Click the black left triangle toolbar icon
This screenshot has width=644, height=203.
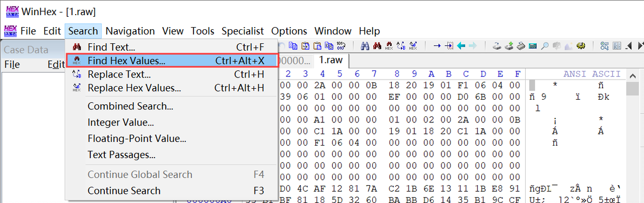629,45
